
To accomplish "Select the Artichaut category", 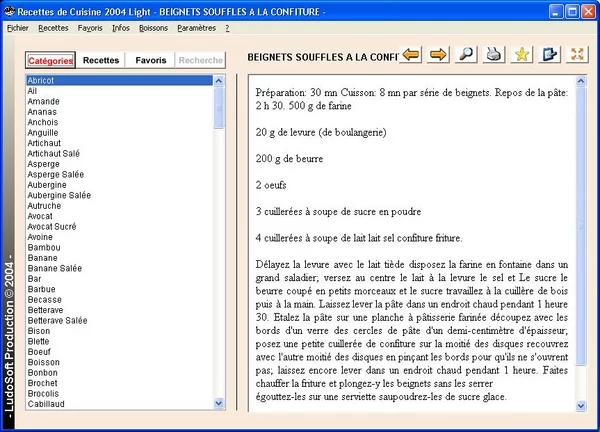I will [119, 143].
